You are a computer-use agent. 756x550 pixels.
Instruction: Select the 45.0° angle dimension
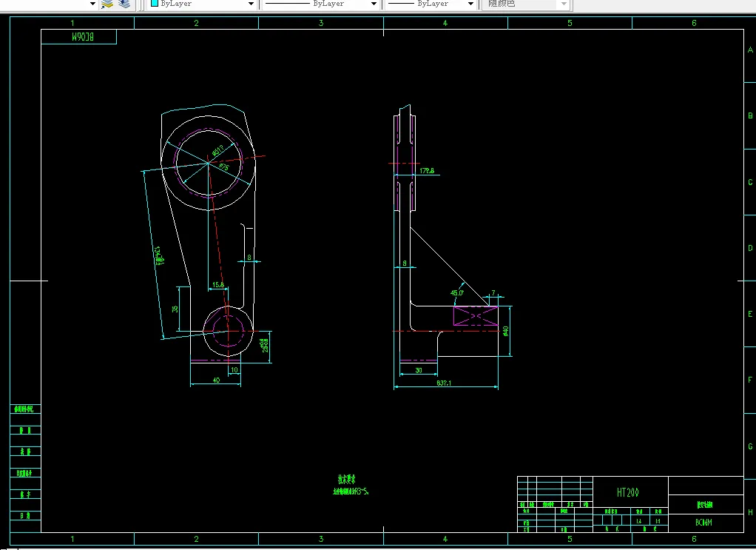coord(456,292)
